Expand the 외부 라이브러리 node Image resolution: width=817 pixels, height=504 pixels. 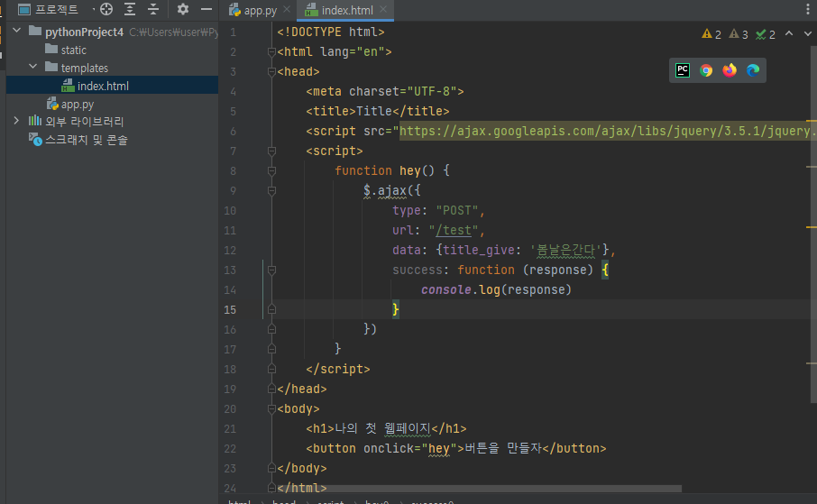(x=16, y=121)
